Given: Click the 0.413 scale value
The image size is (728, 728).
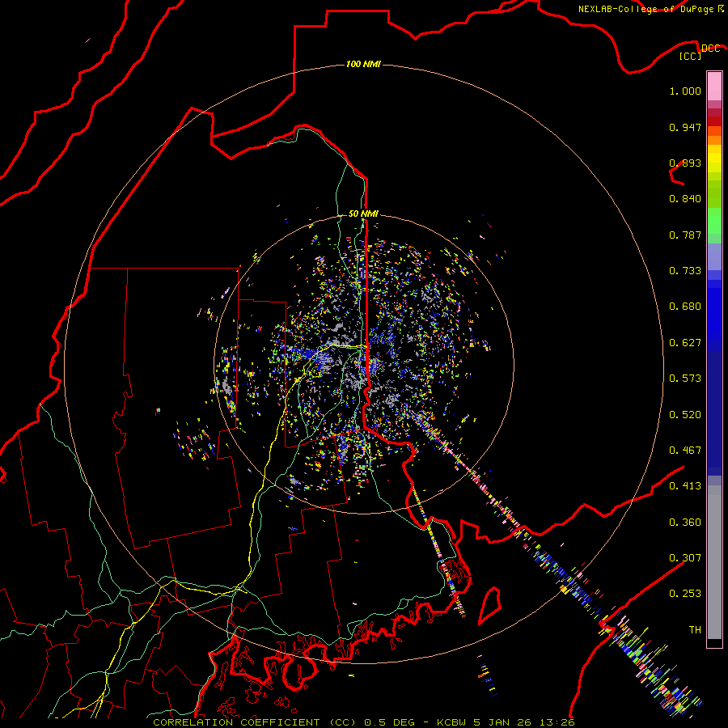Looking at the screenshot, I should [685, 486].
